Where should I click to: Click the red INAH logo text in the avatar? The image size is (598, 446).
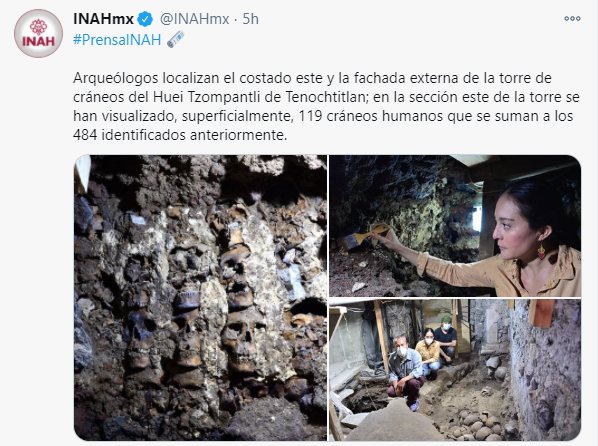coord(38,41)
